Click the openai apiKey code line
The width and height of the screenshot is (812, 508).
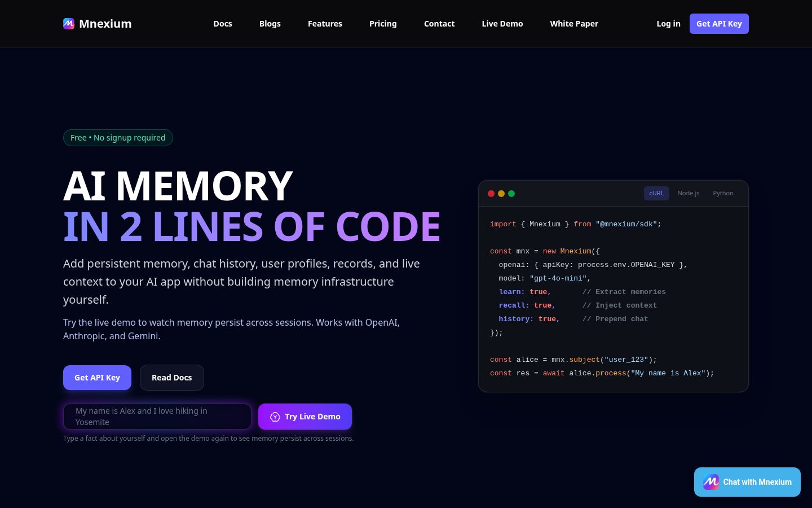(x=593, y=265)
